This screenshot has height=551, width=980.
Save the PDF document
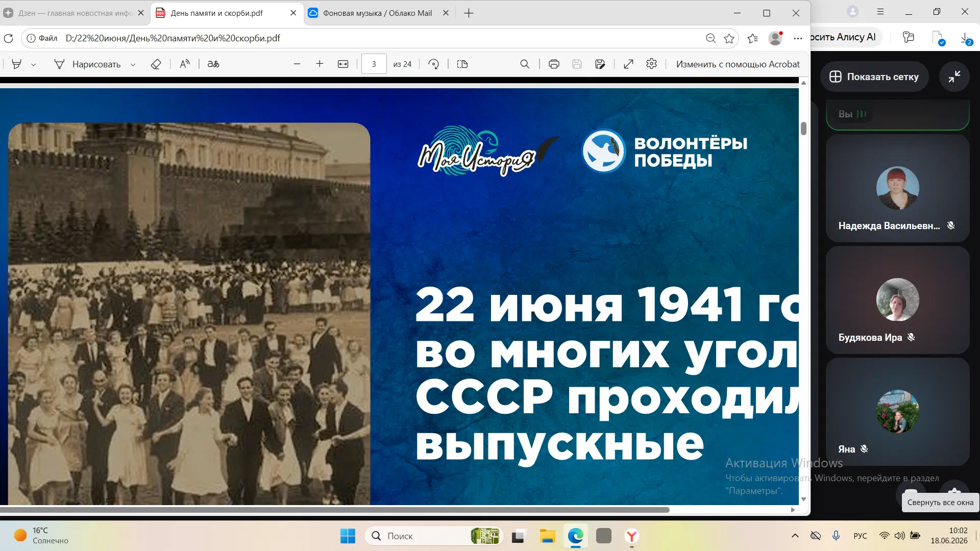coord(577,64)
